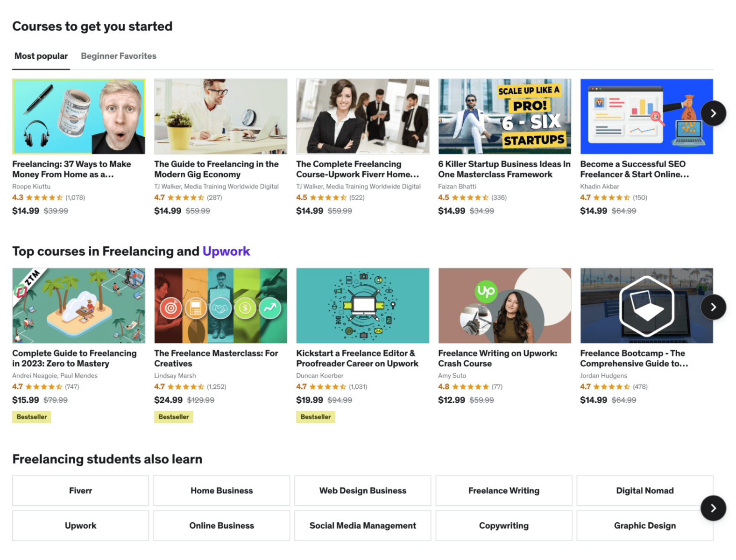736x560 pixels.
Task: Switch to the Beginner Favorites tab
Action: 118,56
